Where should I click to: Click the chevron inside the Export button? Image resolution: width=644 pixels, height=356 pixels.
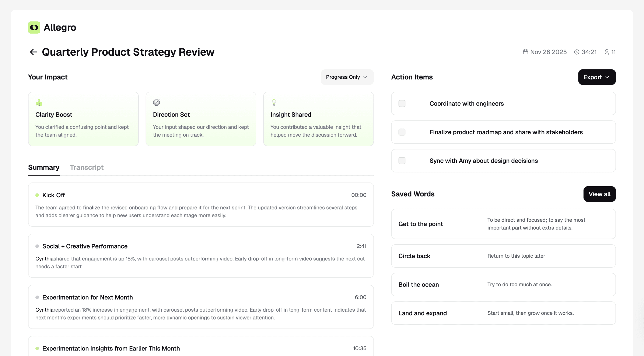point(607,77)
